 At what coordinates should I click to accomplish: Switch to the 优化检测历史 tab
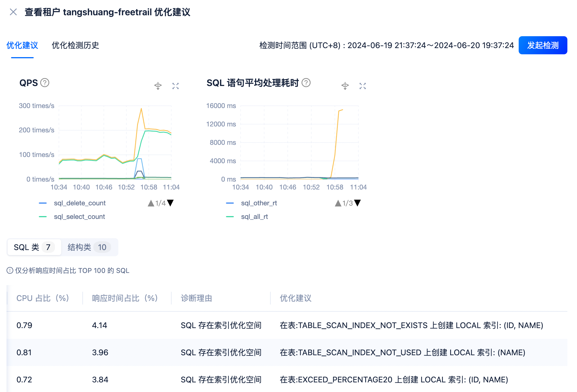(75, 45)
